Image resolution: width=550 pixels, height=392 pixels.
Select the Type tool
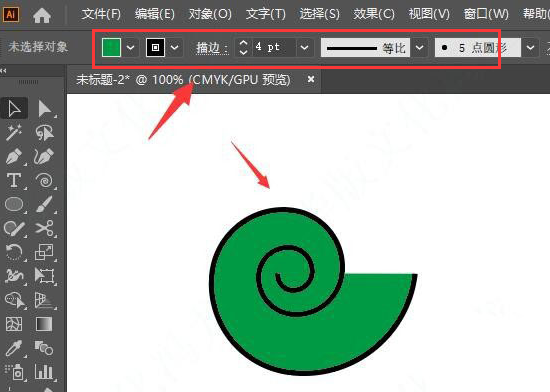point(14,180)
